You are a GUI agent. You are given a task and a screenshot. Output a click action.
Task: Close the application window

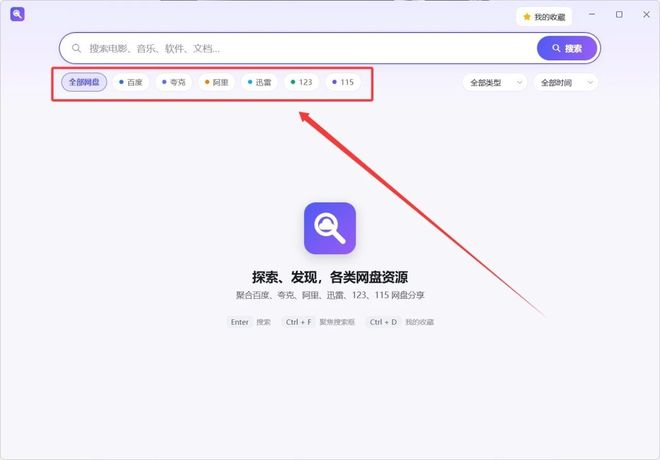[x=647, y=14]
